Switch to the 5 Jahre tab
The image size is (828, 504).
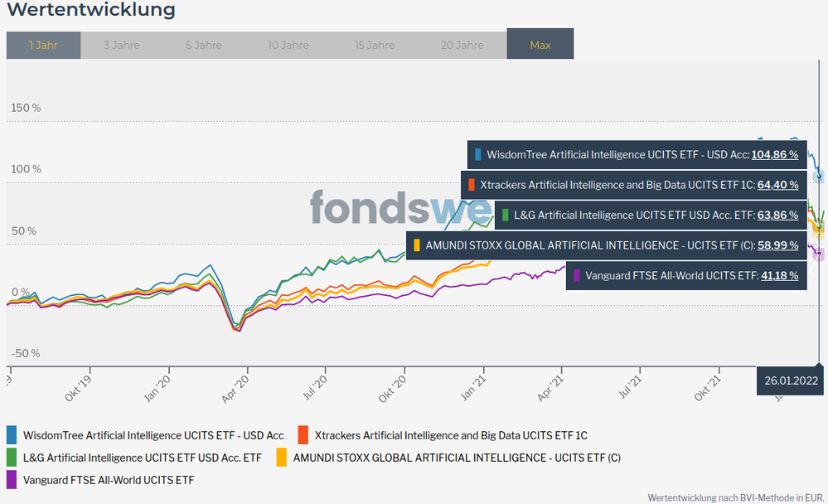(x=204, y=46)
